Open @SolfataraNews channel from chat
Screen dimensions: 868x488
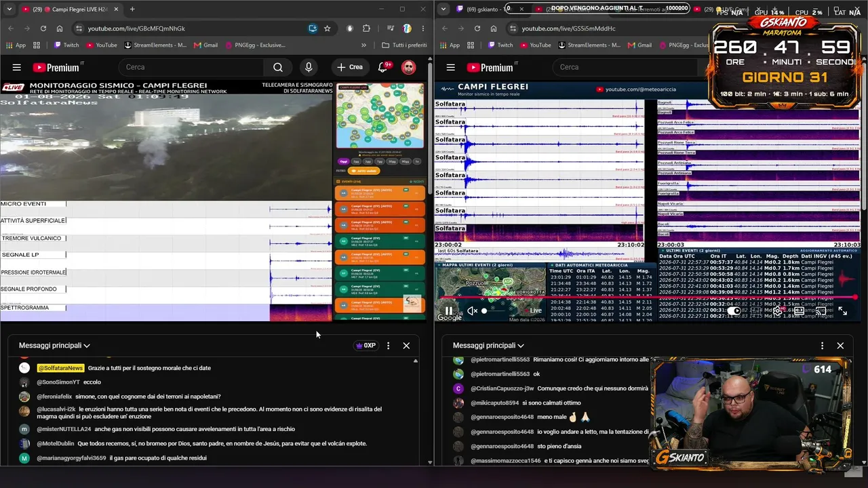pyautogui.click(x=60, y=368)
